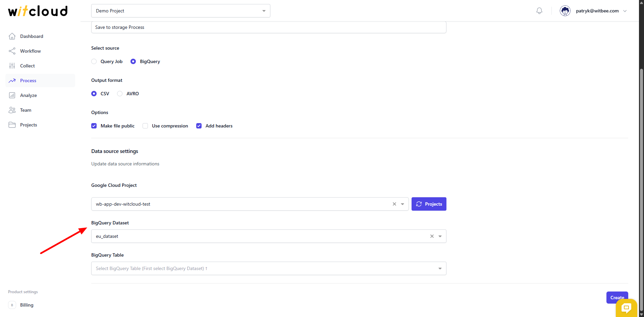The height and width of the screenshot is (317, 644).
Task: Click the Projects refresh button
Action: coord(429,204)
